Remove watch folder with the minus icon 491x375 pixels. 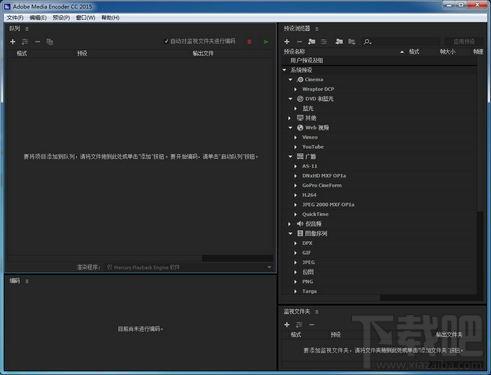click(x=312, y=325)
